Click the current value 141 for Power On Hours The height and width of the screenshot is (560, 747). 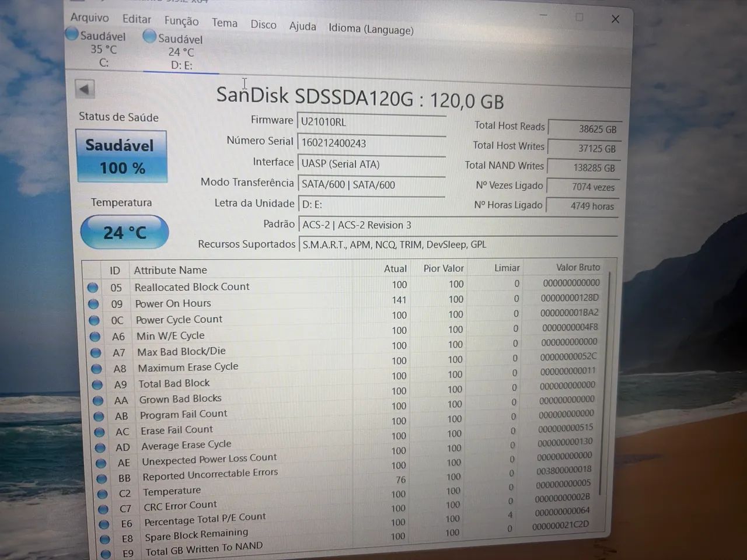tap(399, 300)
